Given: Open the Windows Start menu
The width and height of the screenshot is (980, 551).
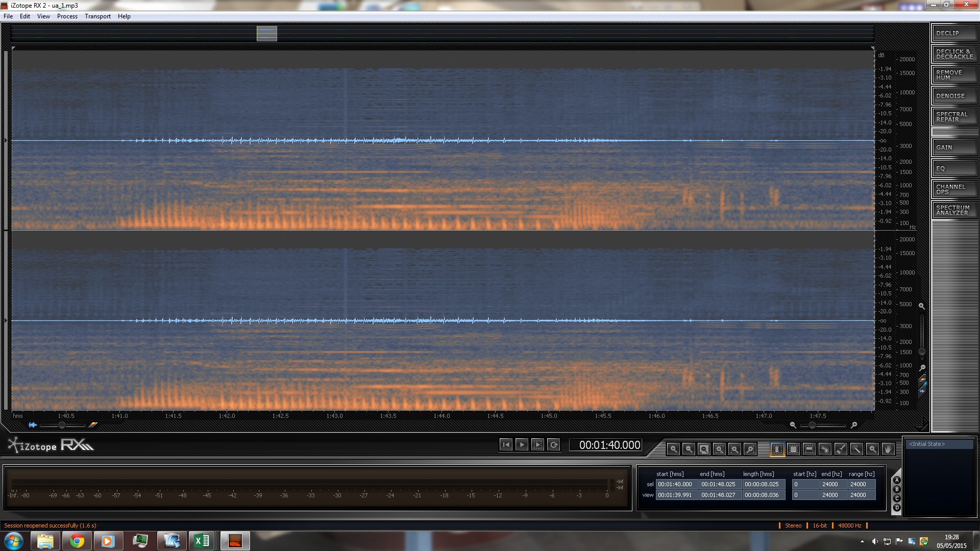Looking at the screenshot, I should click(x=14, y=541).
